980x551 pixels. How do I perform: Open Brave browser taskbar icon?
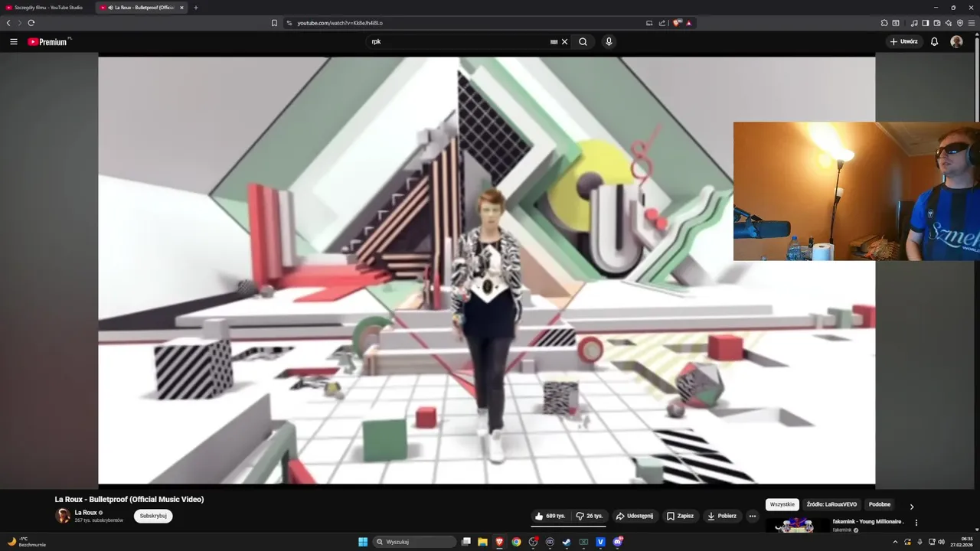[499, 542]
